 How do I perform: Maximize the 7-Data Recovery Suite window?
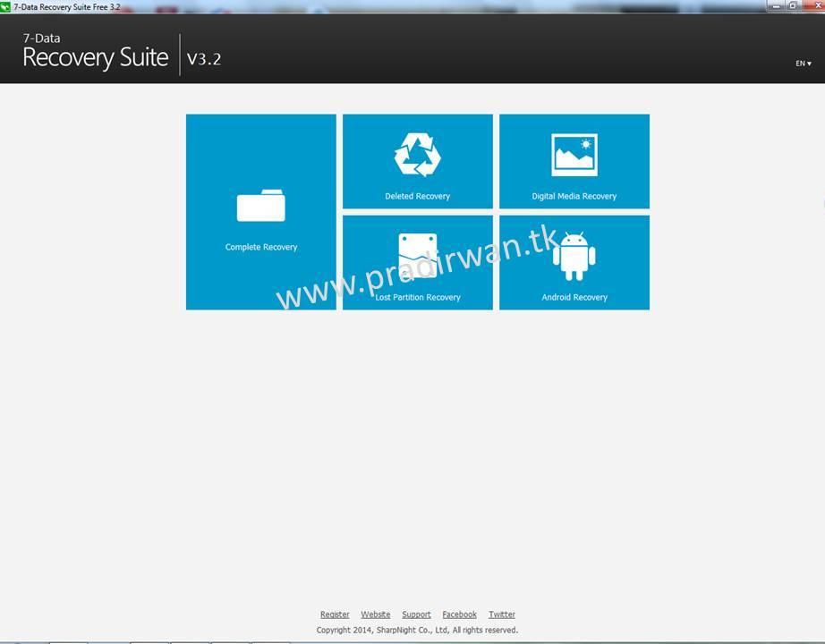point(793,5)
